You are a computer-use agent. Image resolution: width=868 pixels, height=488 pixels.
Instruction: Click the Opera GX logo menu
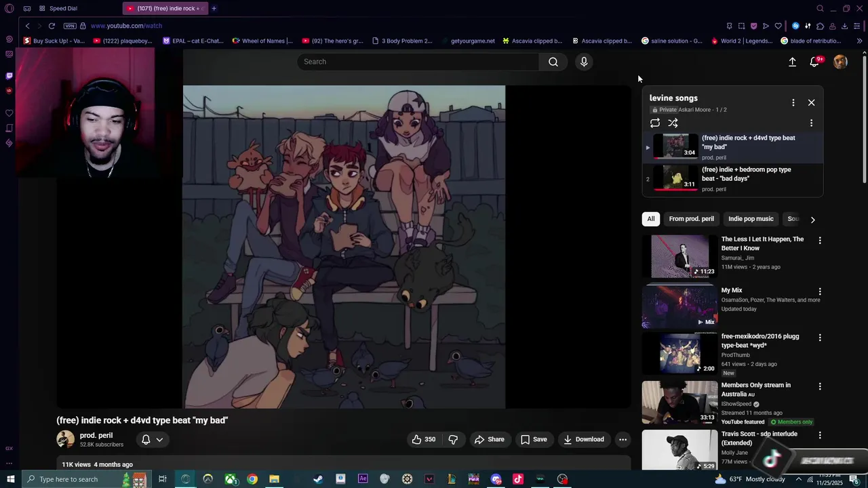point(9,9)
